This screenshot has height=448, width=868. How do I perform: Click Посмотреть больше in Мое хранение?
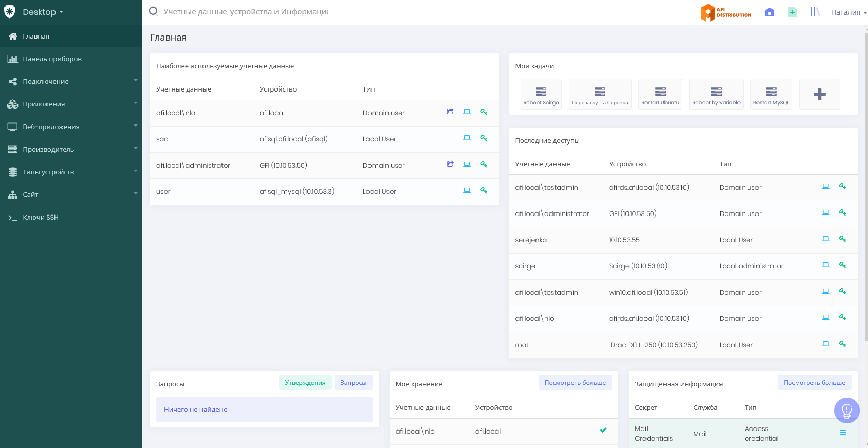(x=575, y=383)
